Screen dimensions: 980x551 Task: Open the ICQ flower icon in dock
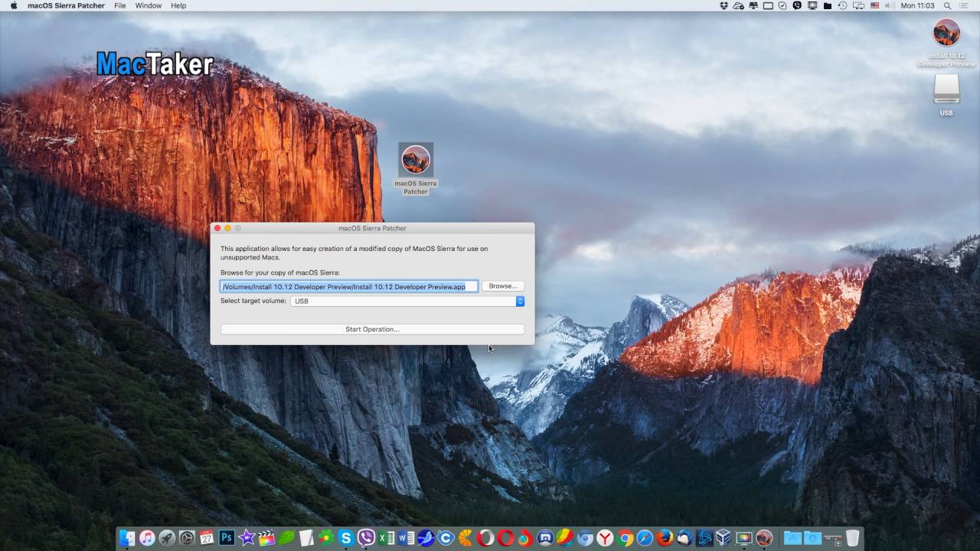tap(326, 538)
